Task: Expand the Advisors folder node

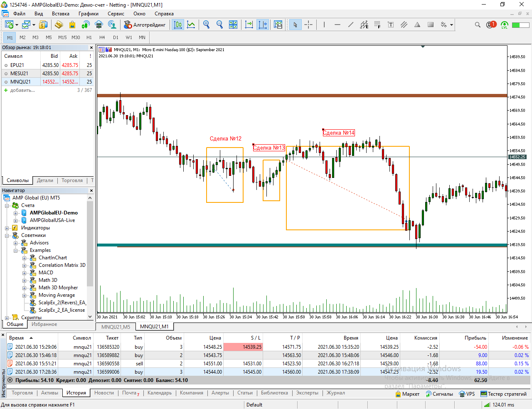Action: [15, 243]
